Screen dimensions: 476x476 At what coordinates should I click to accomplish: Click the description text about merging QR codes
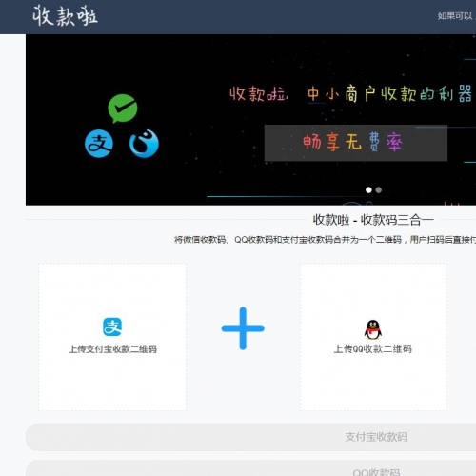pos(325,240)
